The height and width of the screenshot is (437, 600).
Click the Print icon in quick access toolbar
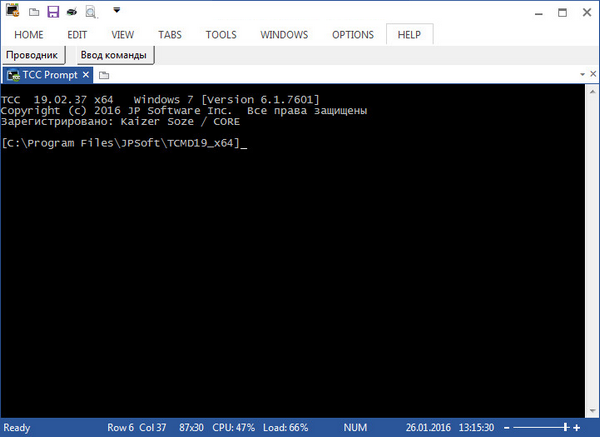coord(71,12)
